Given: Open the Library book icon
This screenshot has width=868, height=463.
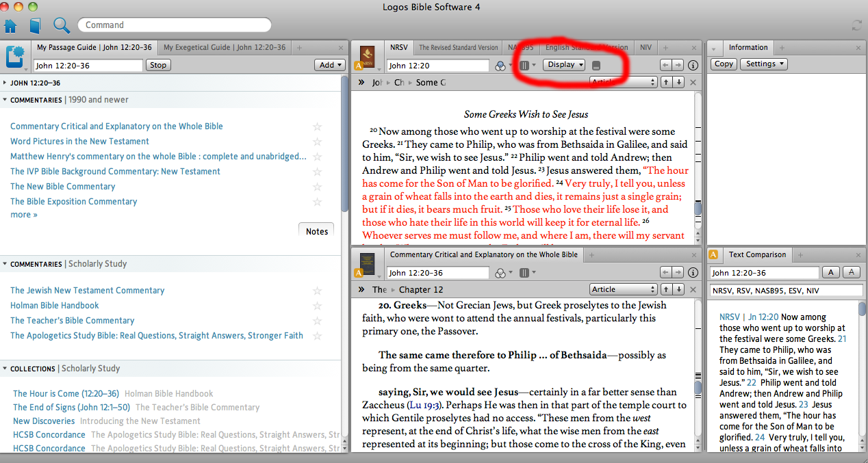Looking at the screenshot, I should pyautogui.click(x=35, y=26).
